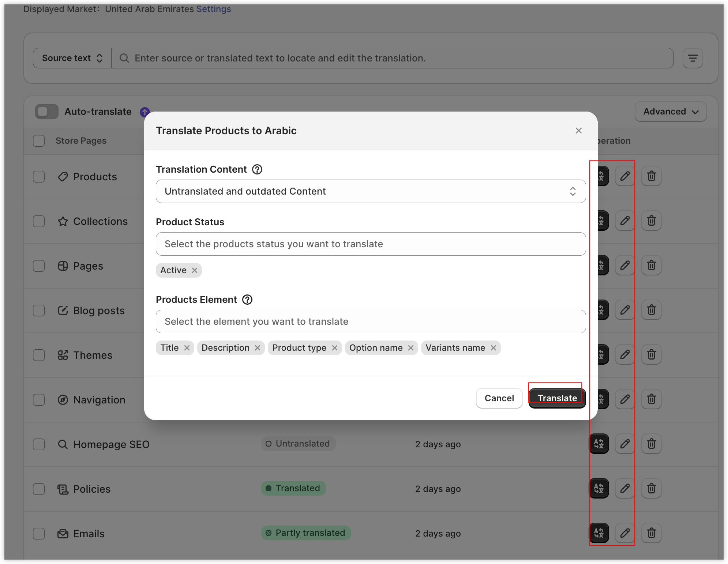This screenshot has height=564, width=728.
Task: Remove the Option name element tag
Action: tap(411, 348)
